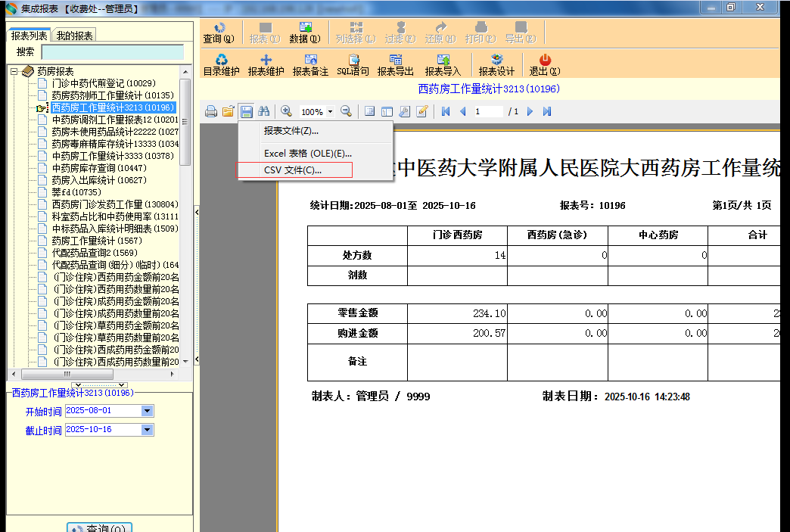This screenshot has height=532, width=790.
Task: Click the 查询(Q) button in top toolbar
Action: click(x=219, y=32)
